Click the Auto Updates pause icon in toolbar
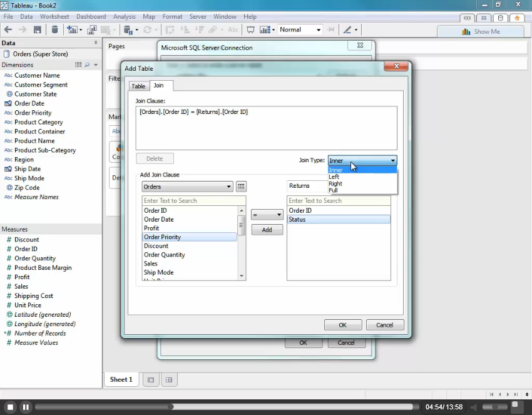The height and width of the screenshot is (415, 532). pyautogui.click(x=128, y=30)
